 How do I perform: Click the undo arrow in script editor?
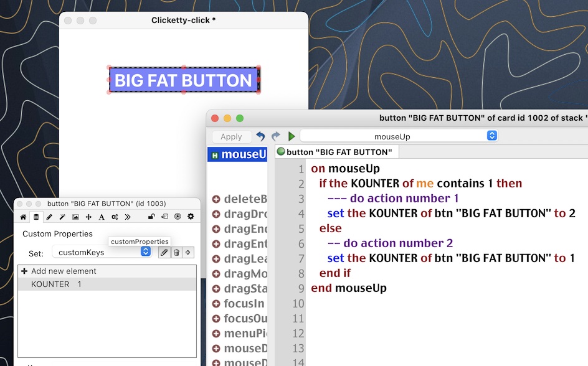(x=260, y=136)
